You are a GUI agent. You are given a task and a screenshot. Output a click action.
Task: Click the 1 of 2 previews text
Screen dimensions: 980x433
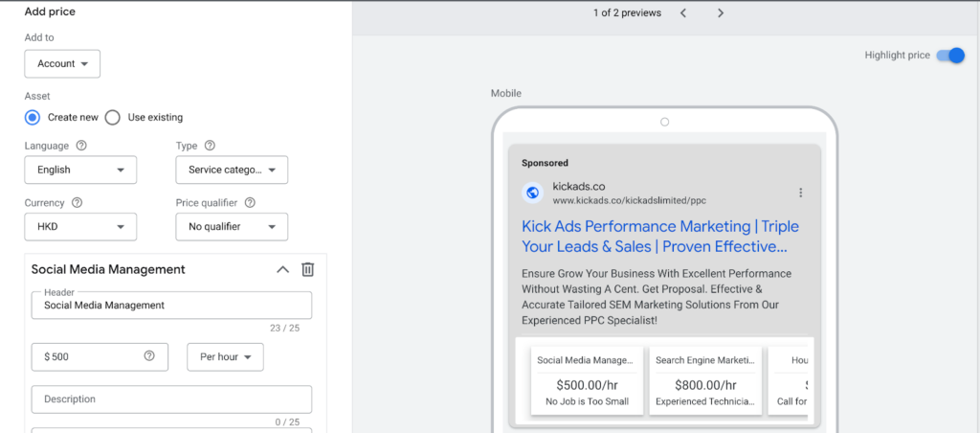(x=628, y=13)
